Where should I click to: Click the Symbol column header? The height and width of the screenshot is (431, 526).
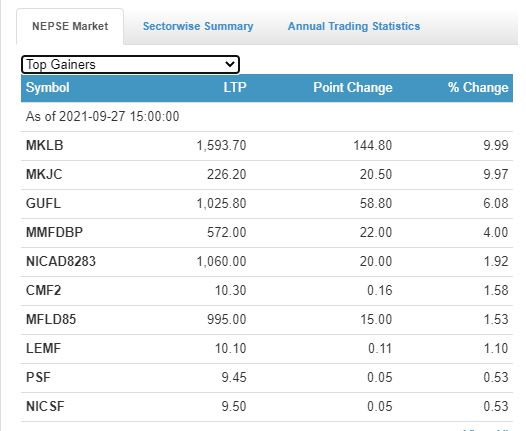[48, 88]
